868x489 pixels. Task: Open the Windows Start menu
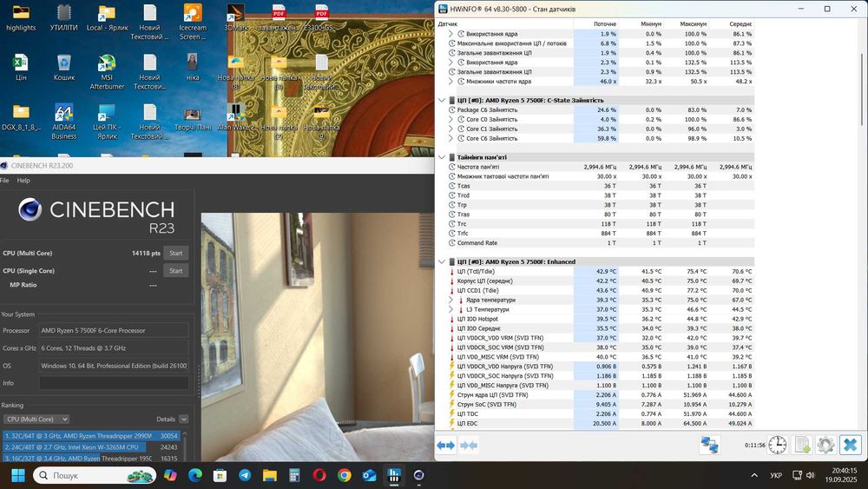pyautogui.click(x=18, y=475)
